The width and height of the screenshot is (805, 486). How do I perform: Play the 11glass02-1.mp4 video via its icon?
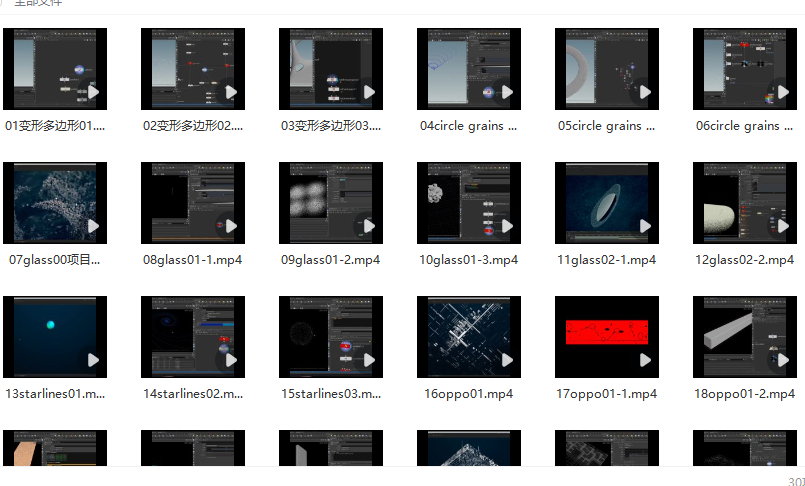645,226
